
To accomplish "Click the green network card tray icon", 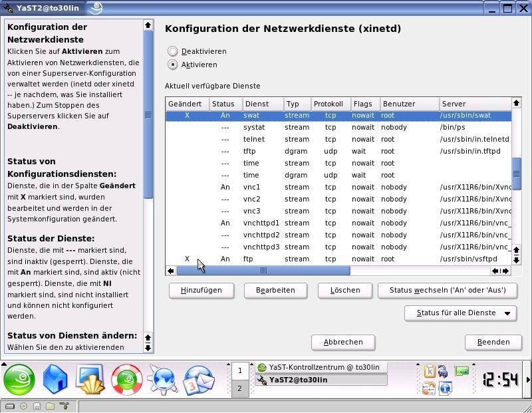I will tap(462, 370).
